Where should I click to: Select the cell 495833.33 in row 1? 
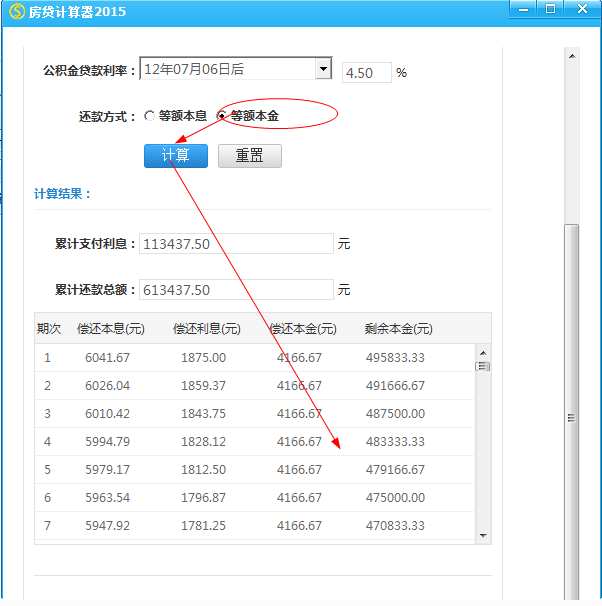pos(395,357)
